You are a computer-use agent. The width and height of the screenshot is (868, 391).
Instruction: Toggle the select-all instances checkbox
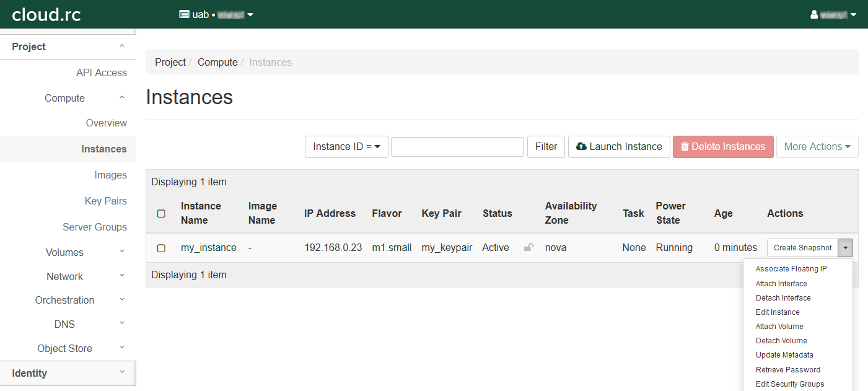click(x=161, y=214)
